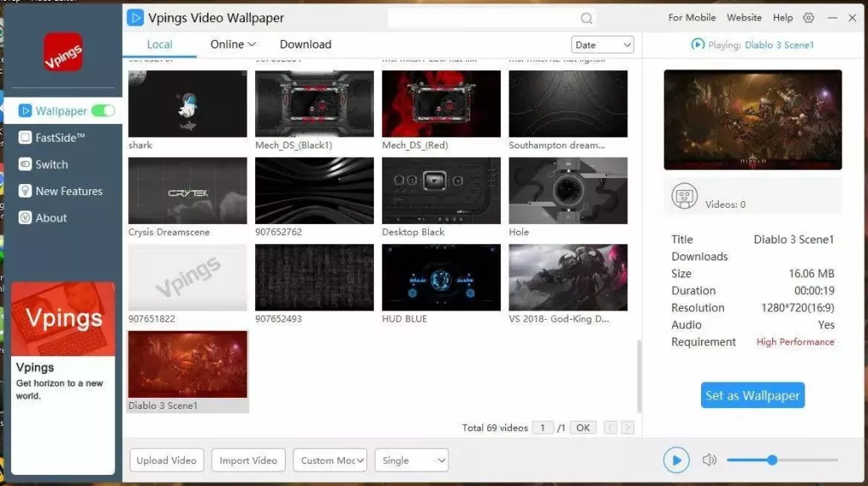
Task: Click the Import Video button
Action: click(x=248, y=460)
